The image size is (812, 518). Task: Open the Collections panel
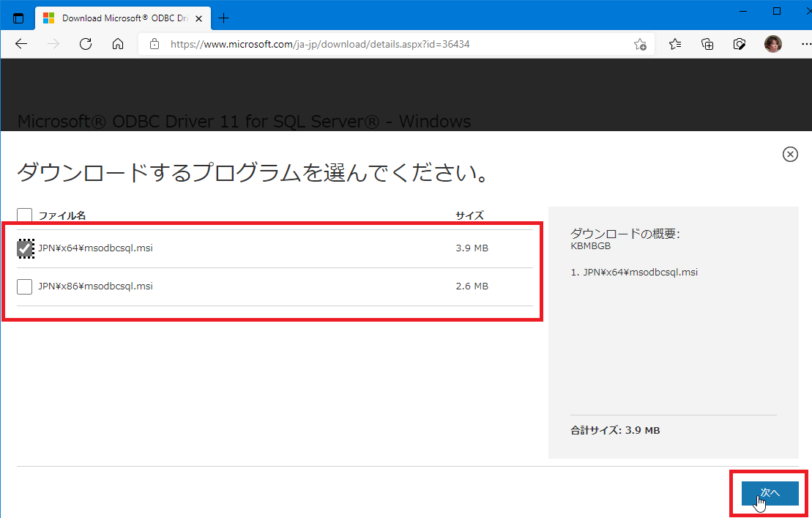pos(707,44)
